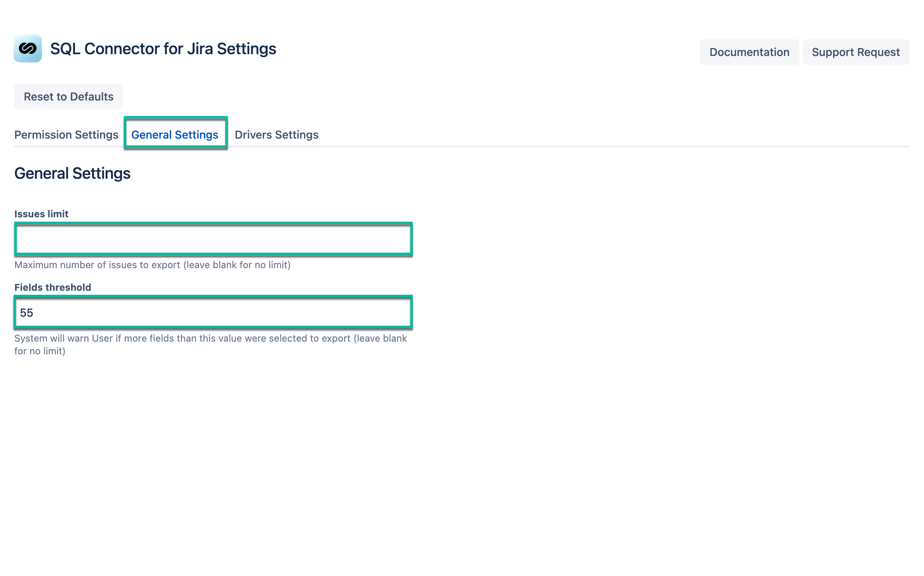Click the General Settings section heading
This screenshot has height=576, width=924.
point(72,173)
